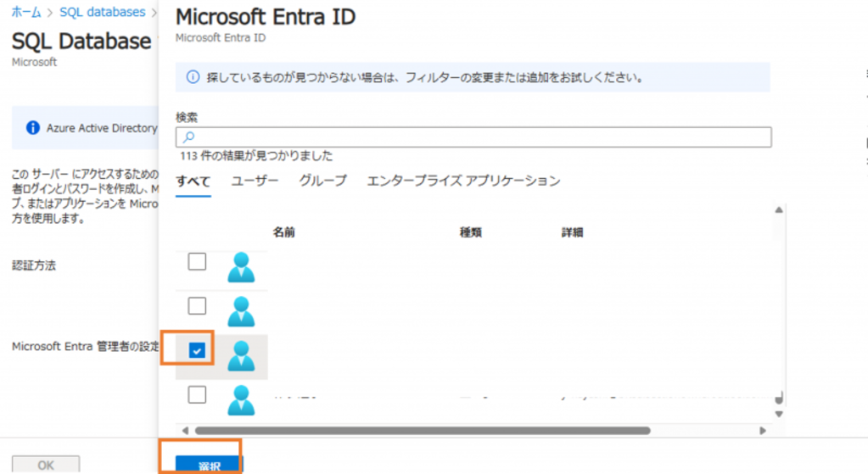The image size is (868, 474).
Task: Switch to the ユーザー tab
Action: tap(255, 181)
